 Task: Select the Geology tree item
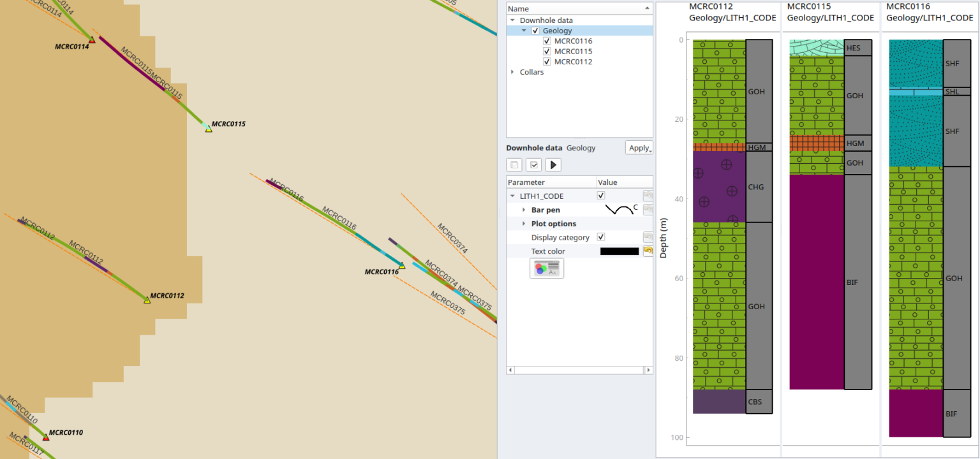pyautogui.click(x=557, y=31)
